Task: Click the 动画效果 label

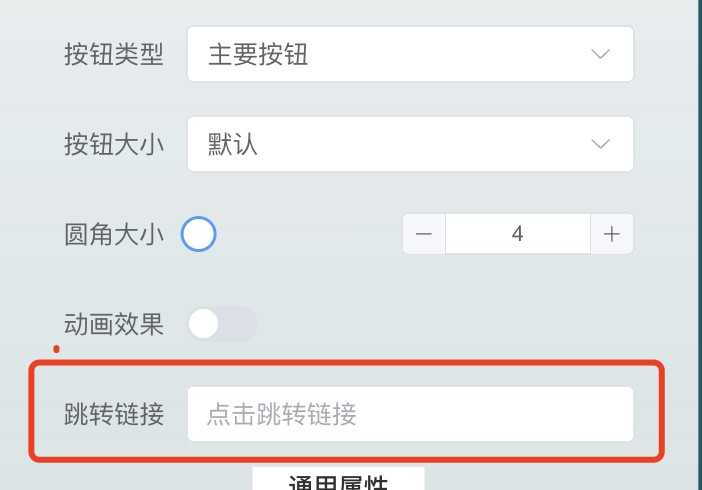Action: pyautogui.click(x=113, y=324)
